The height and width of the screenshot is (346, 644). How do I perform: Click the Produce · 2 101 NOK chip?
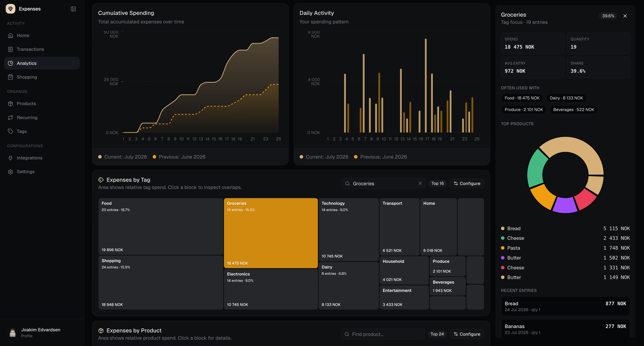click(524, 109)
